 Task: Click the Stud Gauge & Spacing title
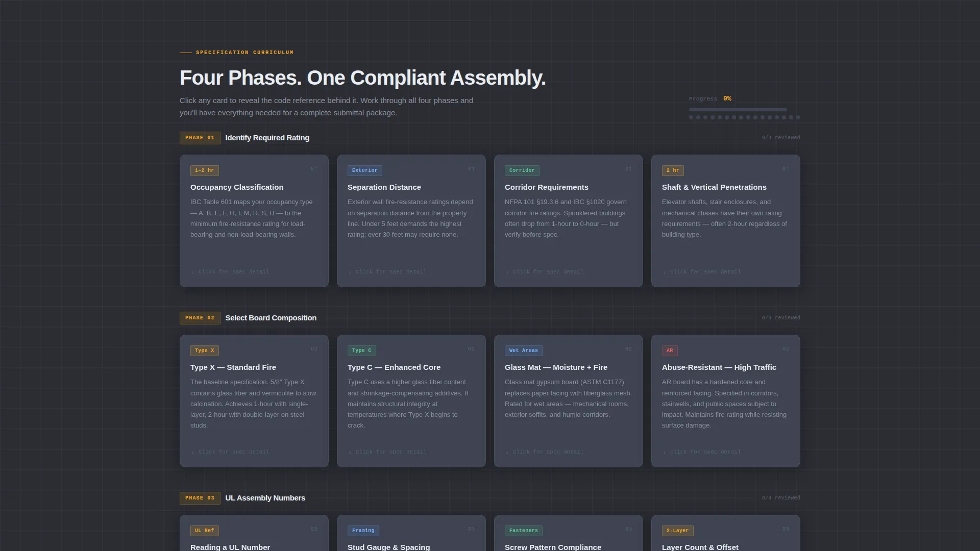[388, 547]
